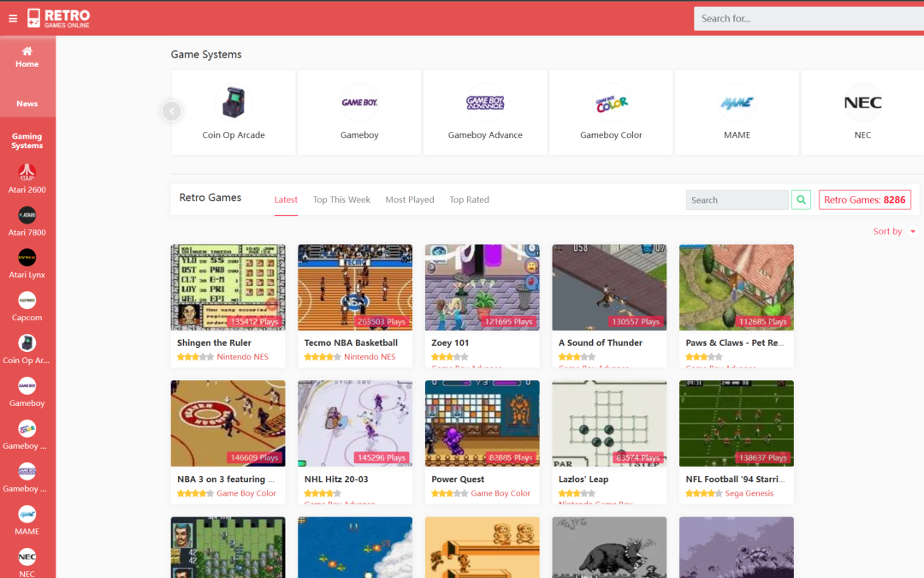
Task: Click the Zoey 101 title
Action: coord(450,343)
